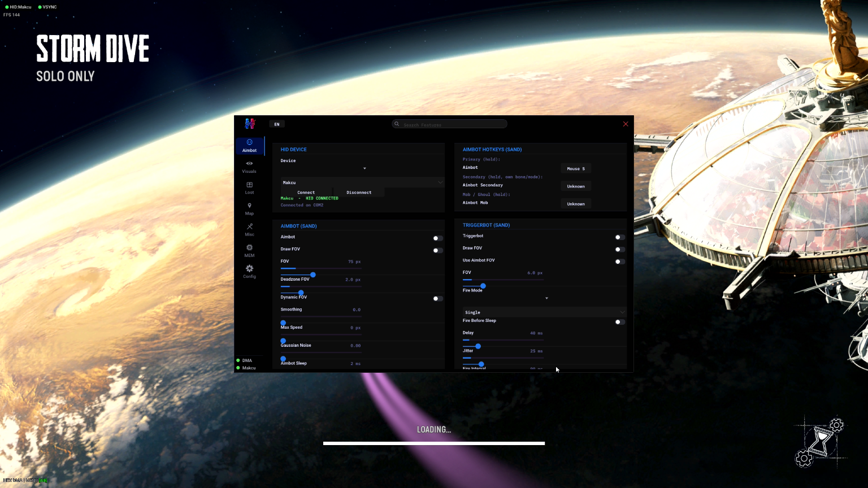Click the app logo in the panel header
Screen dimensions: 868x488
pyautogui.click(x=250, y=124)
